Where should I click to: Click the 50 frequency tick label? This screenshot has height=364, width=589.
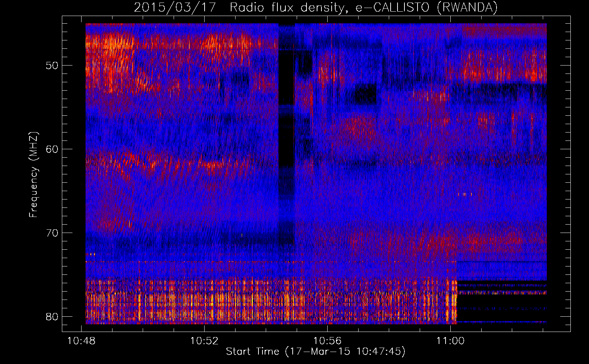coord(52,66)
